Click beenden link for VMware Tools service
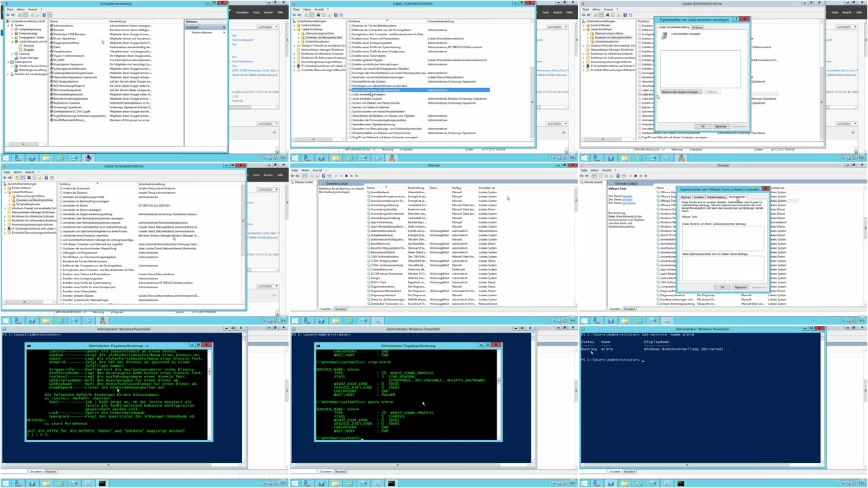This screenshot has width=868, height=488. pyautogui.click(x=627, y=196)
